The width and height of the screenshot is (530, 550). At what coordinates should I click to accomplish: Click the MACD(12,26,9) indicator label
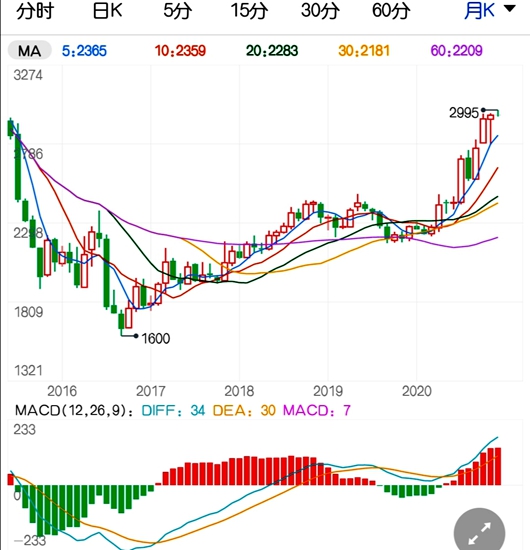point(74,410)
